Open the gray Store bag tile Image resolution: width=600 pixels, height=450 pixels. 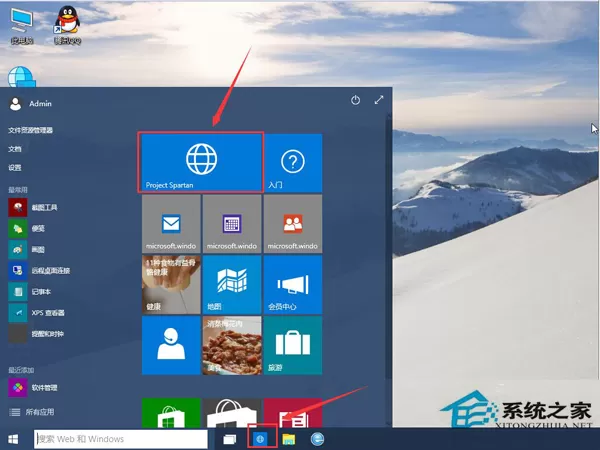[232, 413]
